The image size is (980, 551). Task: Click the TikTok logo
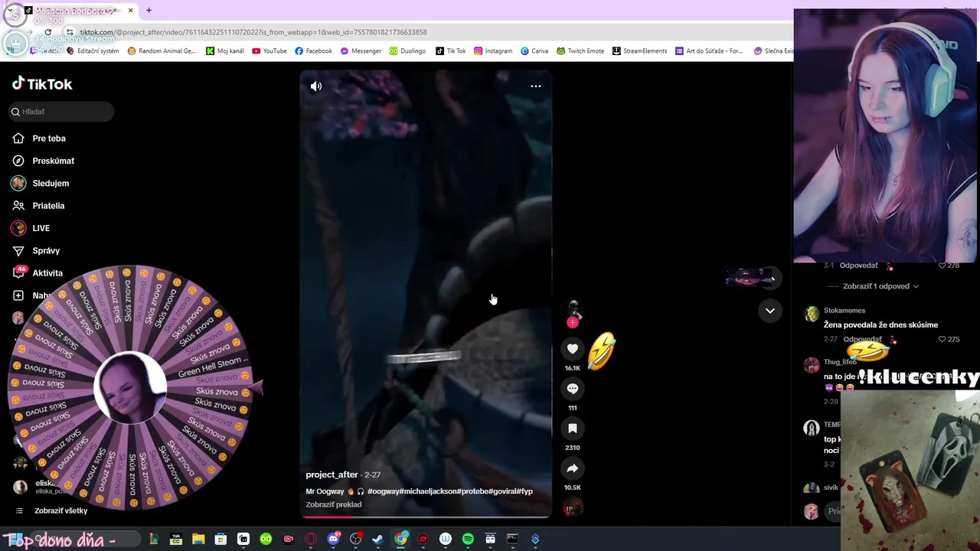(42, 84)
